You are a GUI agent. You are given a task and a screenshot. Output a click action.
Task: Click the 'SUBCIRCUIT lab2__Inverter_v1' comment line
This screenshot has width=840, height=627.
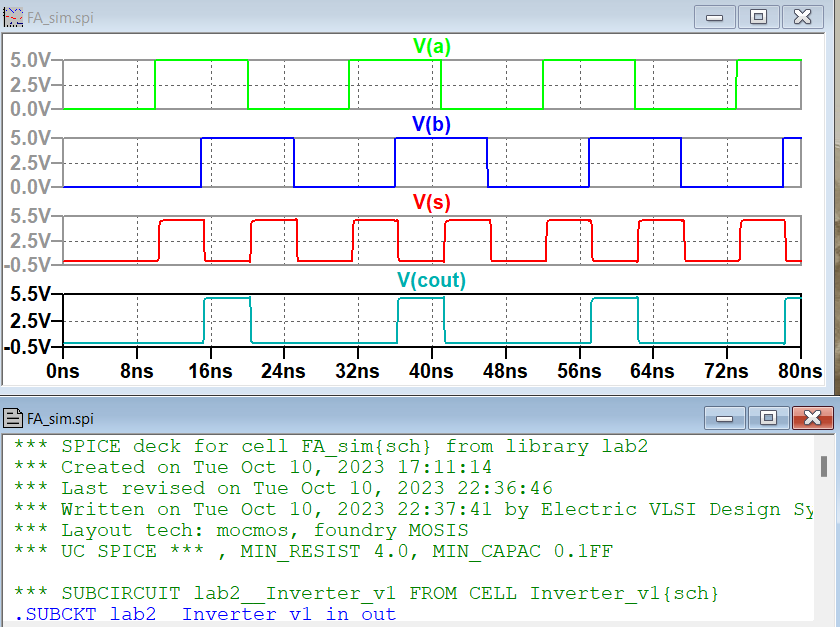coord(366,593)
